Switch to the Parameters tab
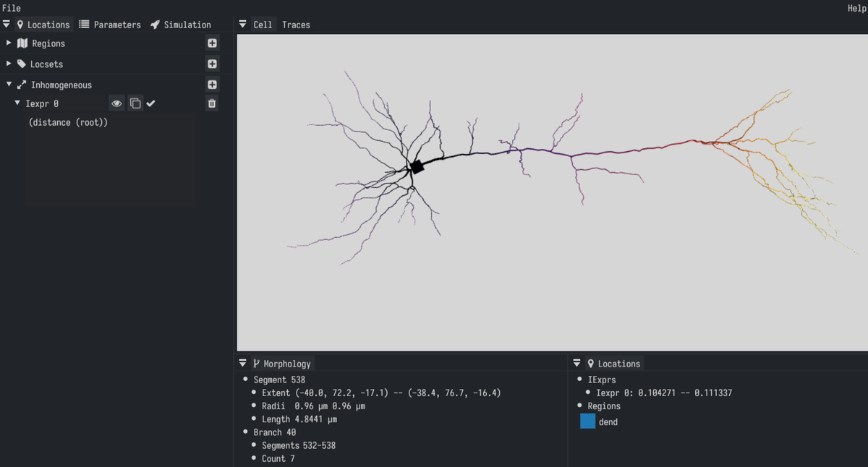This screenshot has height=467, width=868. tap(110, 25)
